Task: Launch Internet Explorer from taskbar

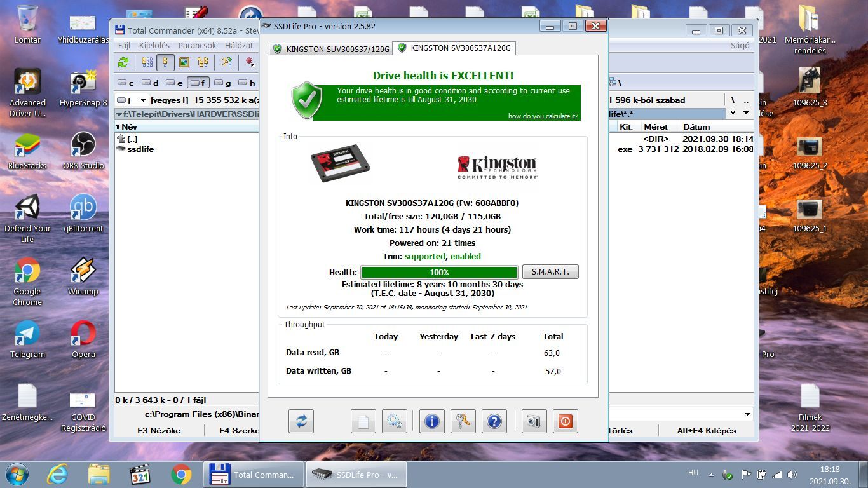Action: [x=58, y=475]
